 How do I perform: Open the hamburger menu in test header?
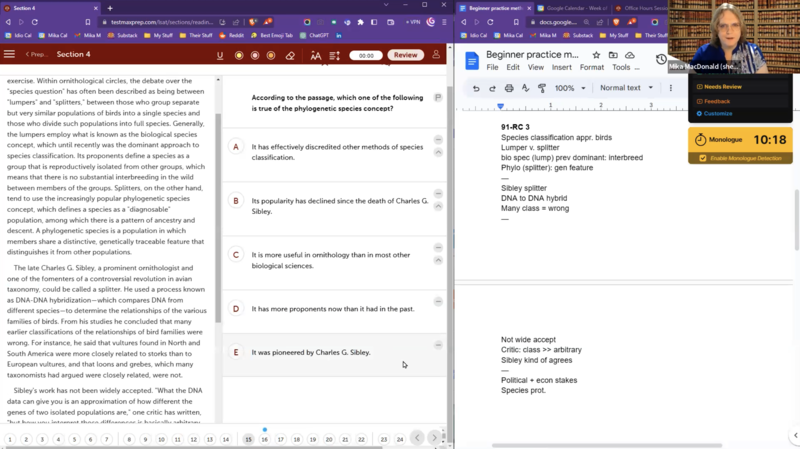coord(10,55)
